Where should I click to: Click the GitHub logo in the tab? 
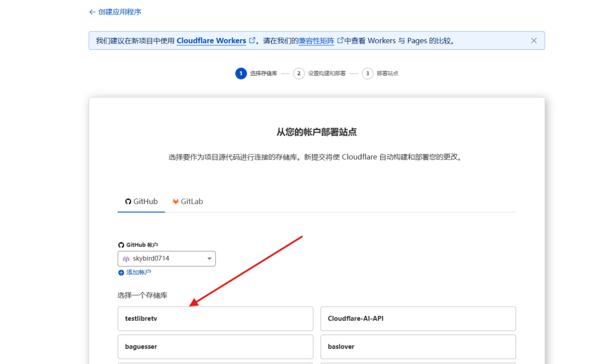pos(128,202)
